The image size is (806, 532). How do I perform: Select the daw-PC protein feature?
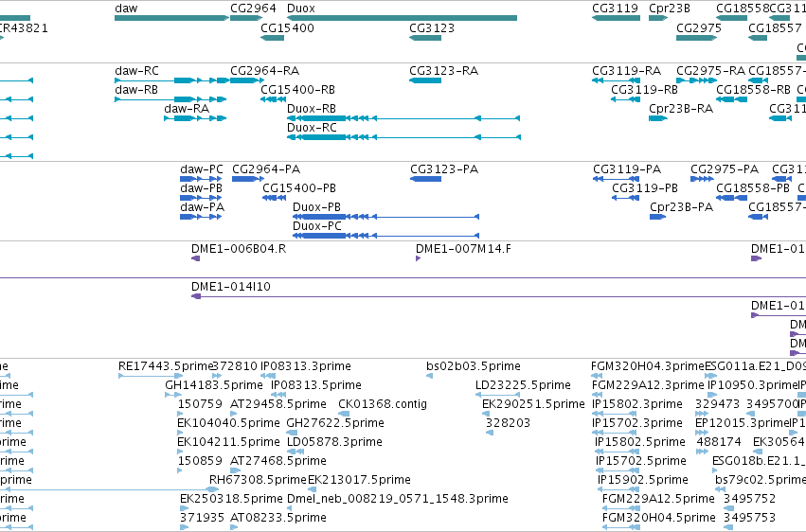201,179
